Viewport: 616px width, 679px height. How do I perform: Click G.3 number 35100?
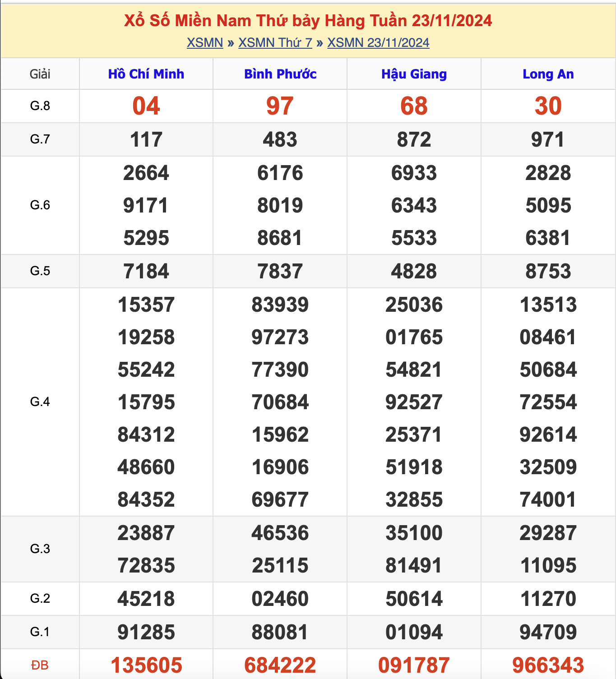point(414,533)
